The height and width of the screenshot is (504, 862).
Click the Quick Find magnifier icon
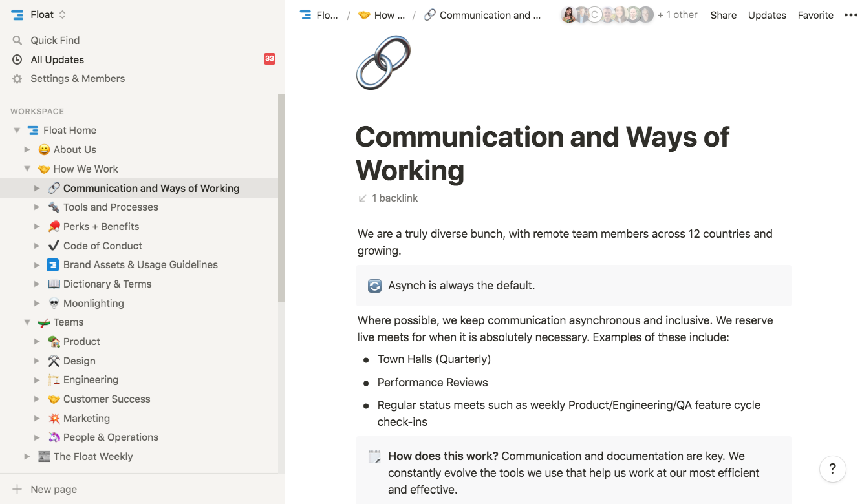point(17,40)
